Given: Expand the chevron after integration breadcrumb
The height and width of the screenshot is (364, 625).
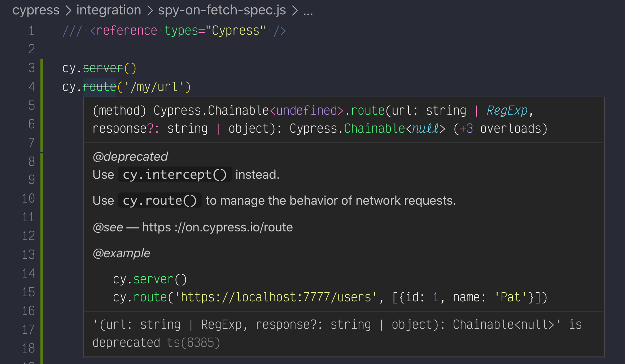Looking at the screenshot, I should click(x=150, y=11).
